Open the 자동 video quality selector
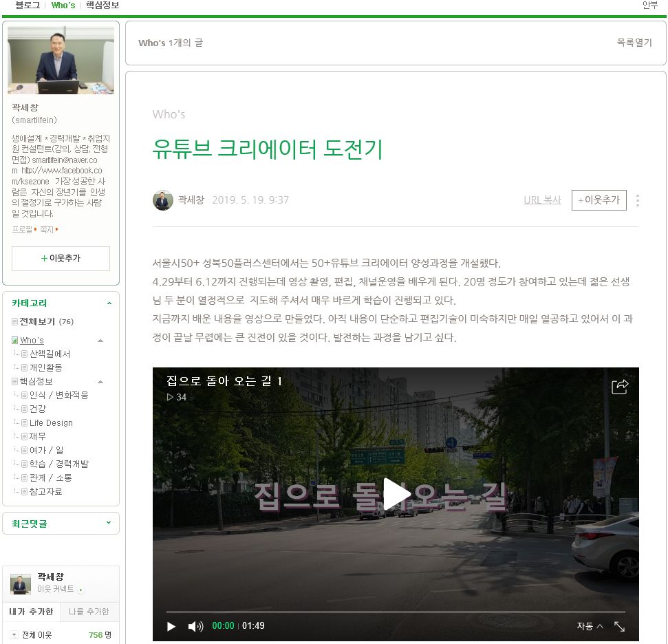The height and width of the screenshot is (644, 668). point(590,626)
